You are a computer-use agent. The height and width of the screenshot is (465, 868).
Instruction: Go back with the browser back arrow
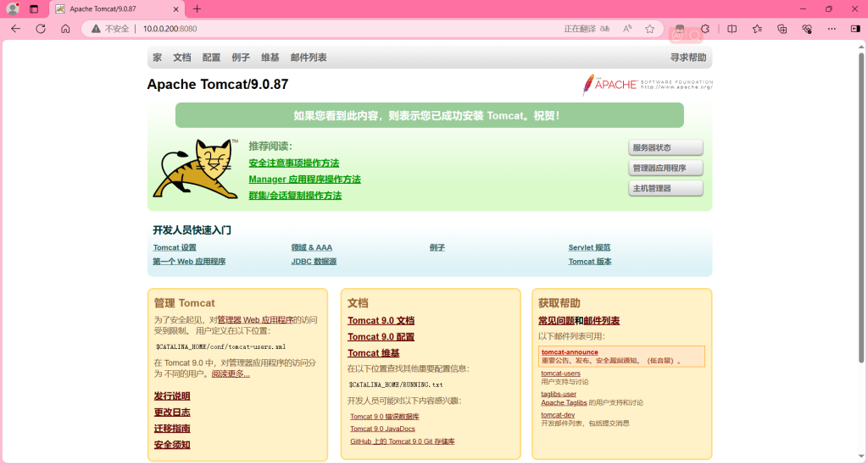[x=15, y=29]
